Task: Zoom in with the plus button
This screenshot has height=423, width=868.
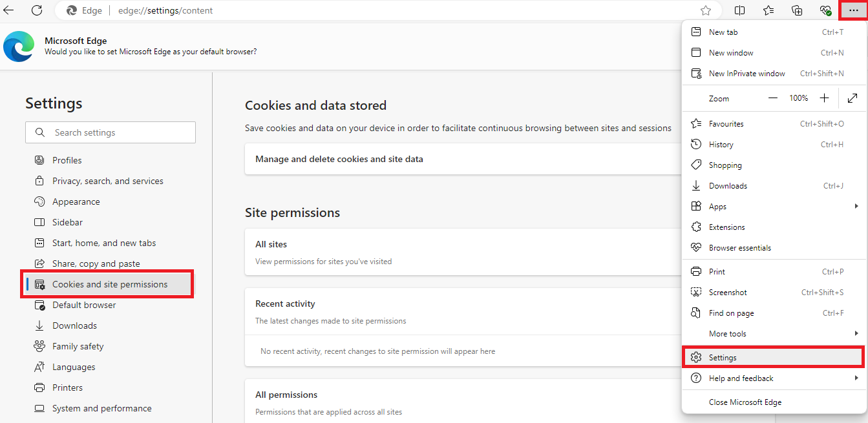Action: click(x=824, y=98)
